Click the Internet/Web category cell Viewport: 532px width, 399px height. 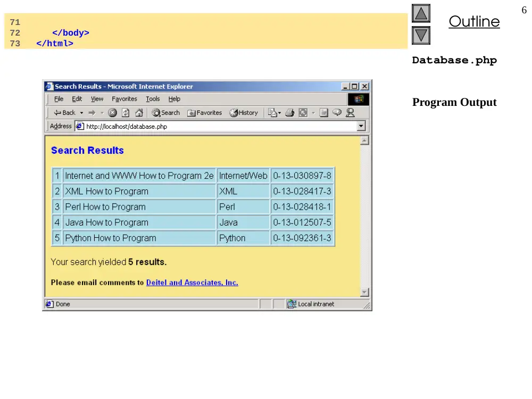243,176
